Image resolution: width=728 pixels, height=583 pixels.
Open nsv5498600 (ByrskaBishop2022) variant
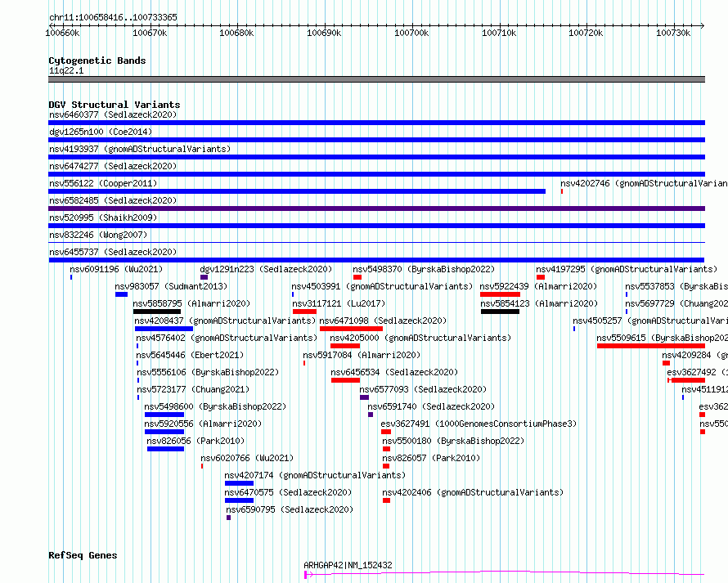tap(215, 406)
